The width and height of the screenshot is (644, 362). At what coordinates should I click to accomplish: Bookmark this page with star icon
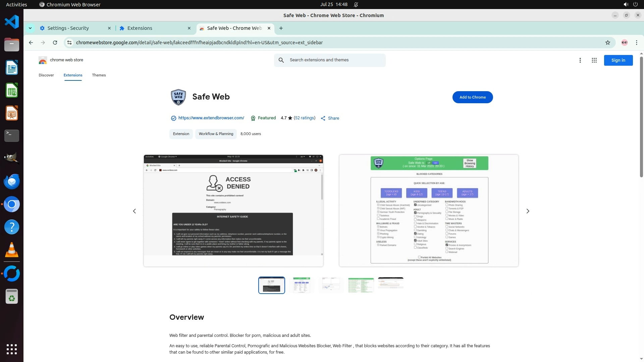[x=607, y=43]
